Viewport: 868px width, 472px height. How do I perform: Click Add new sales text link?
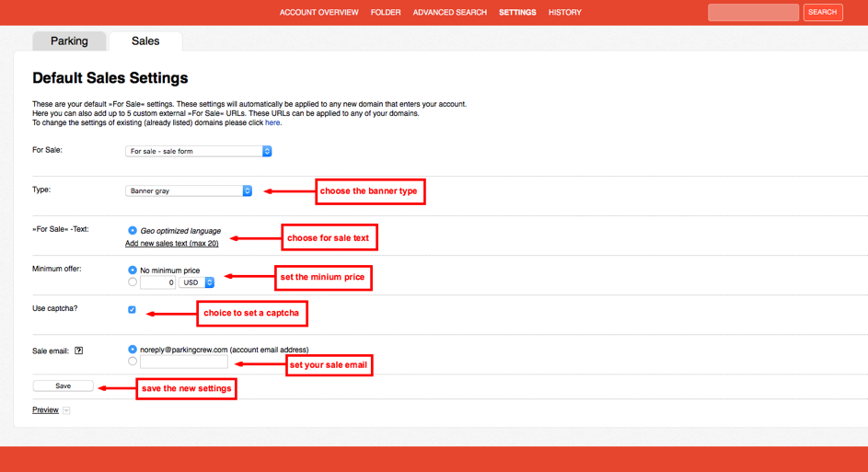click(171, 244)
